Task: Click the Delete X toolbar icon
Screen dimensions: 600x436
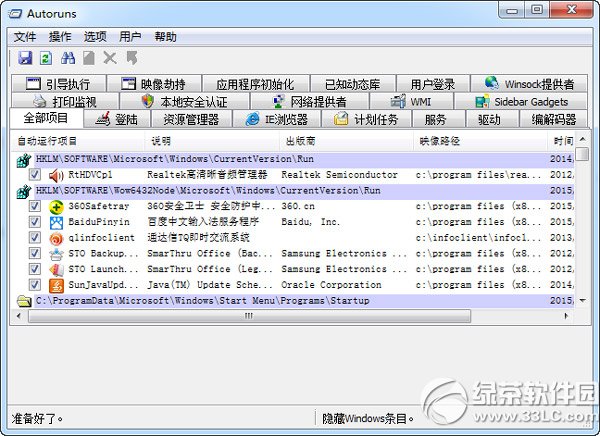Action: click(110, 58)
